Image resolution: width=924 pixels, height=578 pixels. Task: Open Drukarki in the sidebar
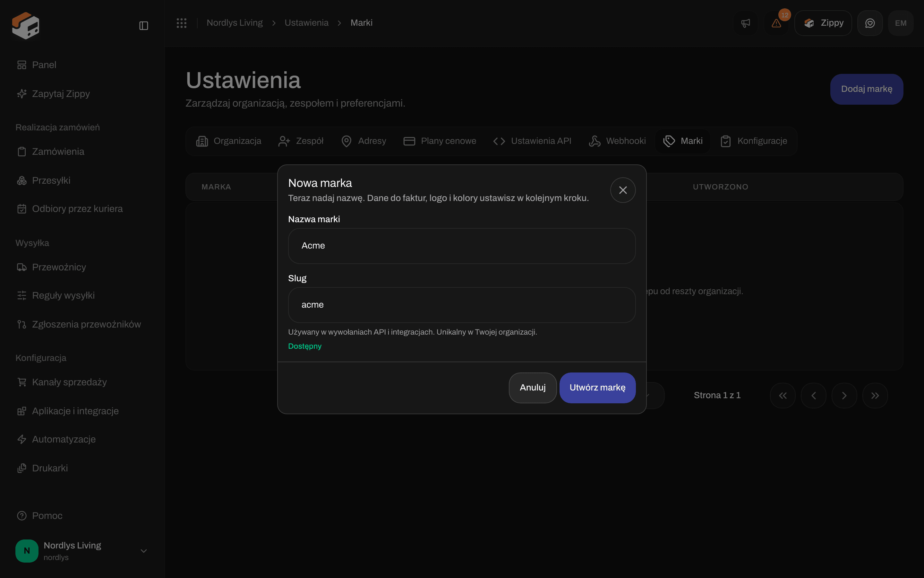(82, 468)
